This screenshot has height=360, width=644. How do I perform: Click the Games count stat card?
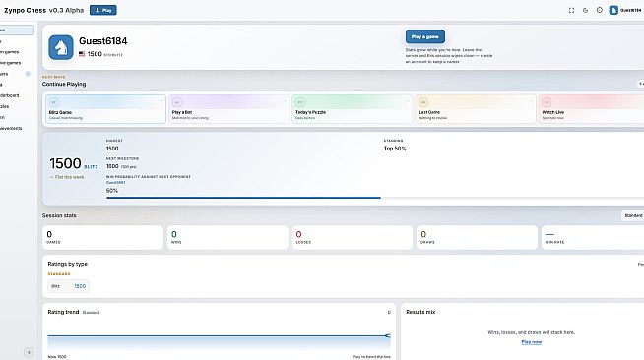point(102,237)
